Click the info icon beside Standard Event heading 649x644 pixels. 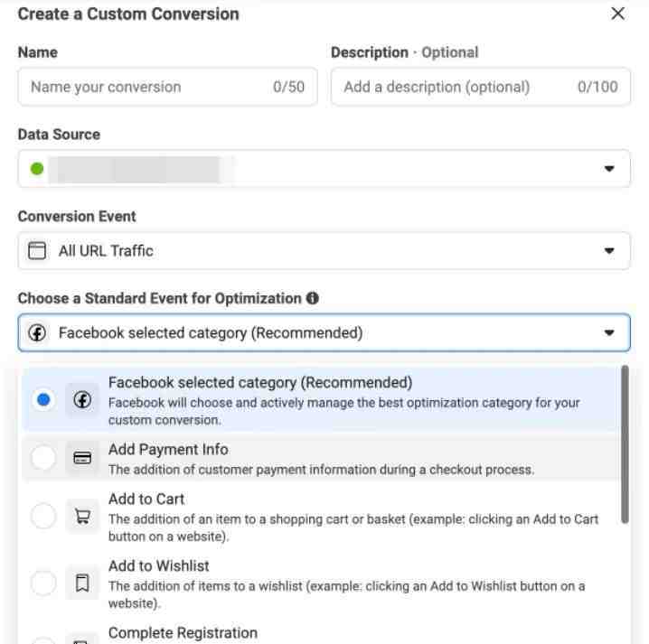(x=312, y=298)
